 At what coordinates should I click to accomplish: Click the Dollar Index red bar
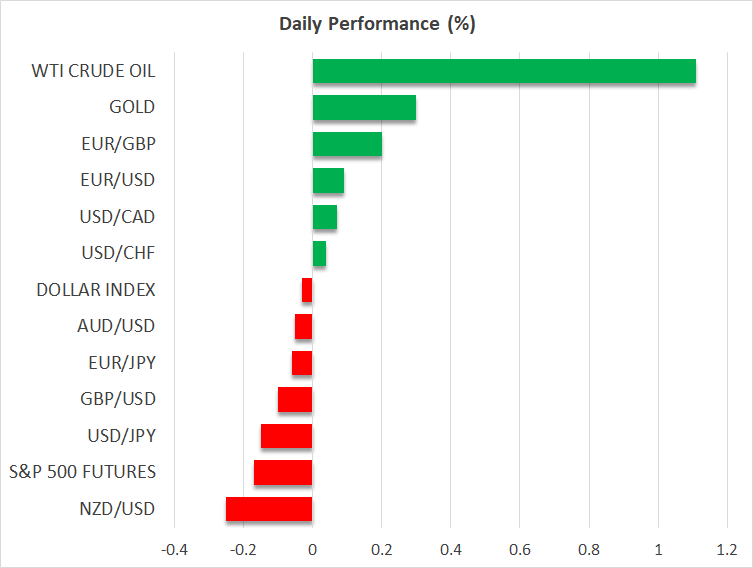307,290
